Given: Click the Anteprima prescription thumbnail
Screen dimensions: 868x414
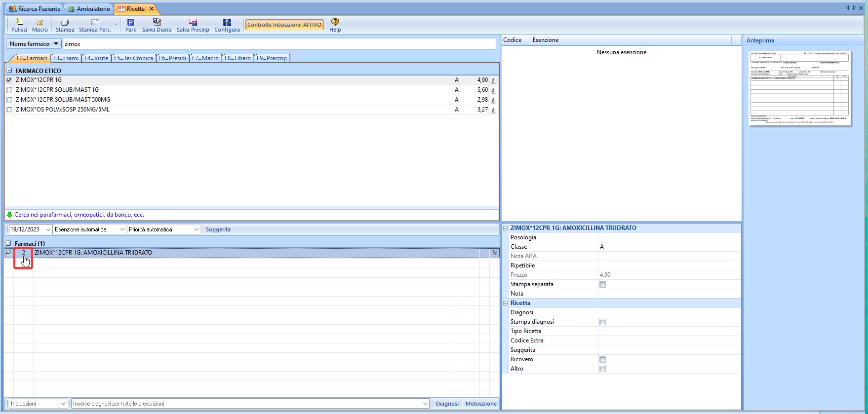Looking at the screenshot, I should click(x=800, y=88).
